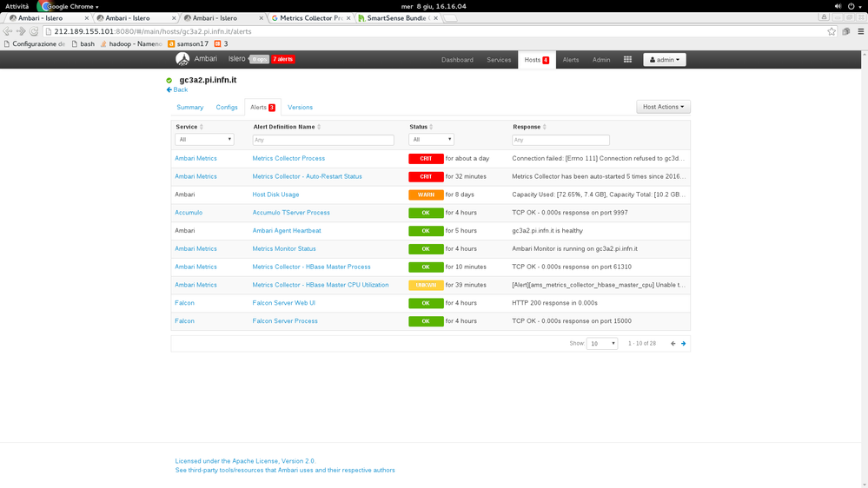
Task: Open the bash bookmark
Action: coord(83,43)
